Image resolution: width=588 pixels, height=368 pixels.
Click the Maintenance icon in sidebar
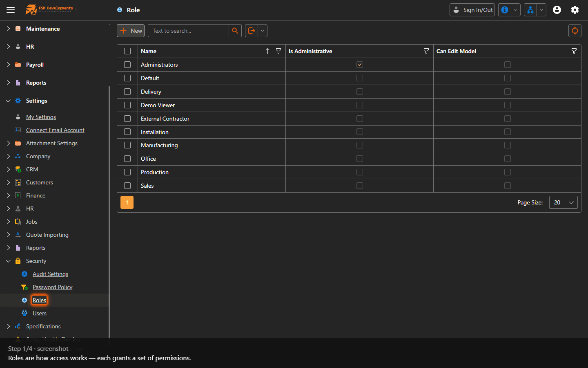click(18, 29)
